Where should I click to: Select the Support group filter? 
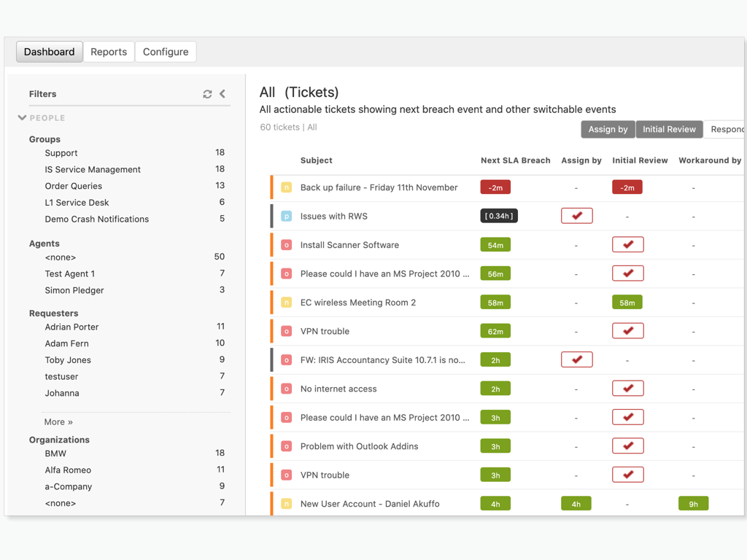click(x=61, y=153)
